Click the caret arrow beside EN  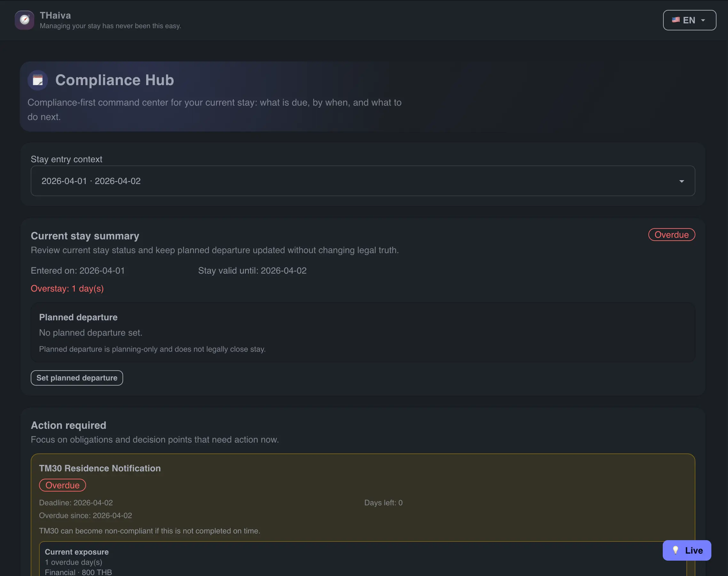(x=703, y=20)
